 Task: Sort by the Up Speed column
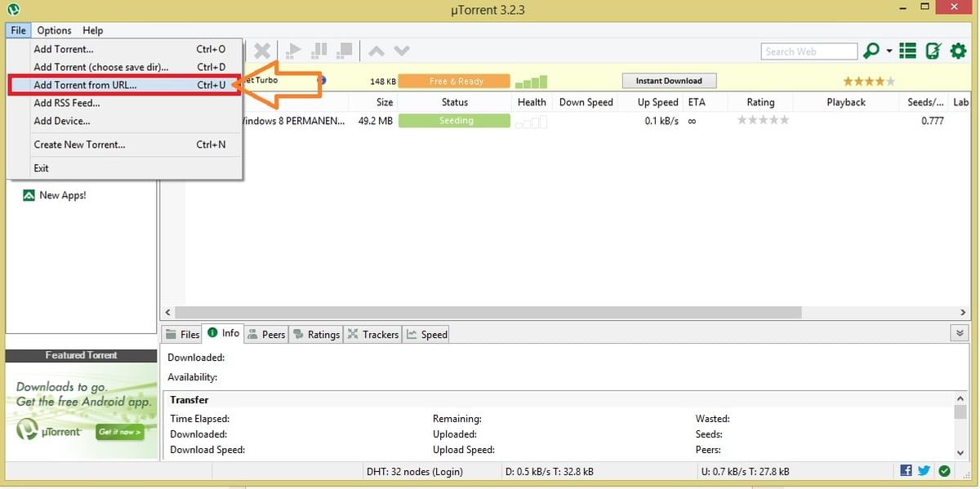click(x=650, y=102)
